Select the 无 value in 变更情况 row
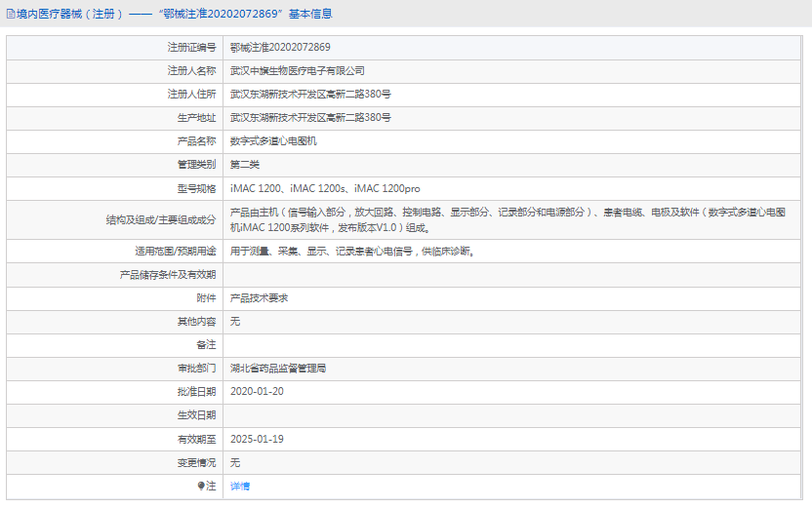 point(235,463)
